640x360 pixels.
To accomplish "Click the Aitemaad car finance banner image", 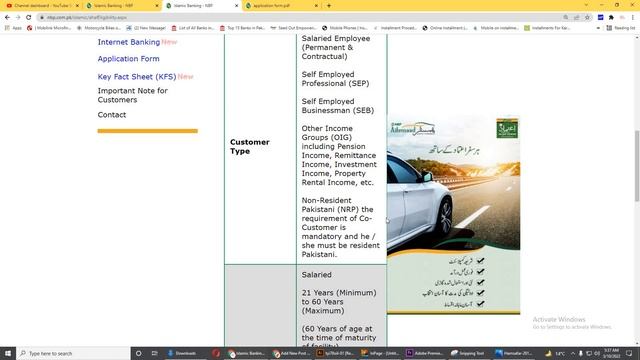I will [453, 215].
